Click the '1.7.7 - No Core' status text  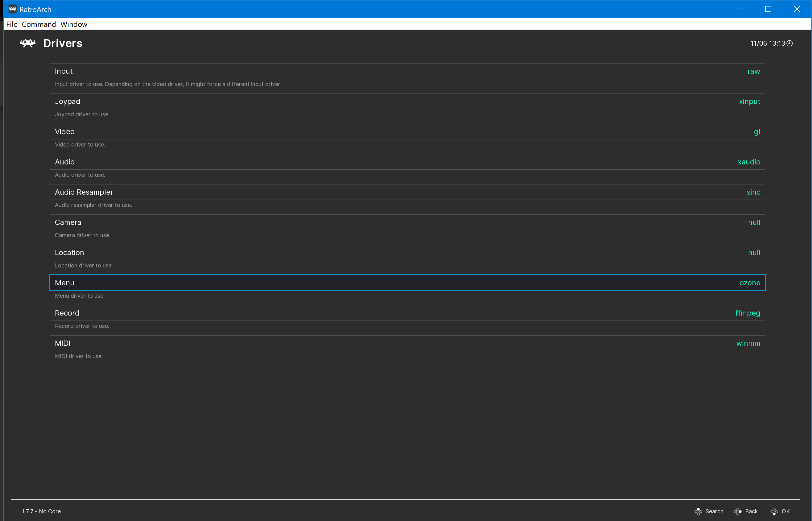pyautogui.click(x=42, y=511)
